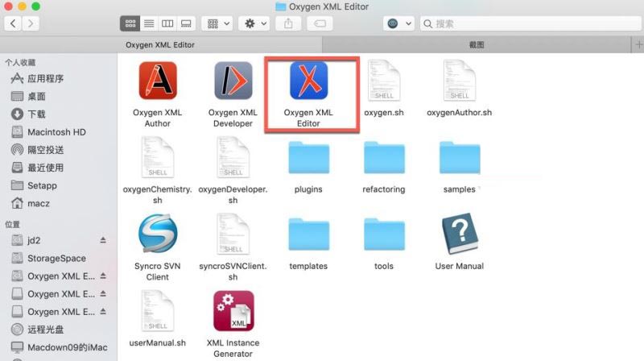Open the tools folder

click(384, 234)
